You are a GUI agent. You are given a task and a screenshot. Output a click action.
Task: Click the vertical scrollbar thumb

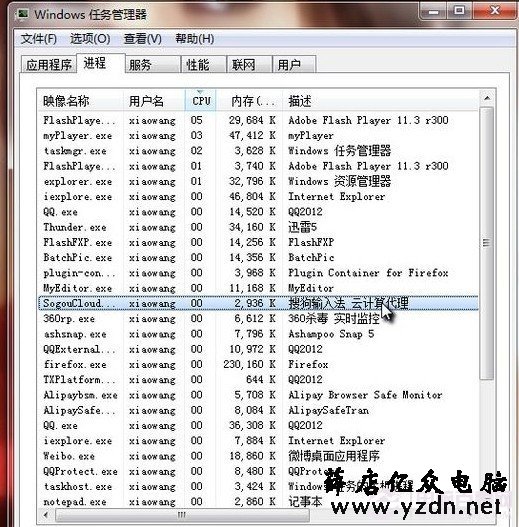[487, 243]
